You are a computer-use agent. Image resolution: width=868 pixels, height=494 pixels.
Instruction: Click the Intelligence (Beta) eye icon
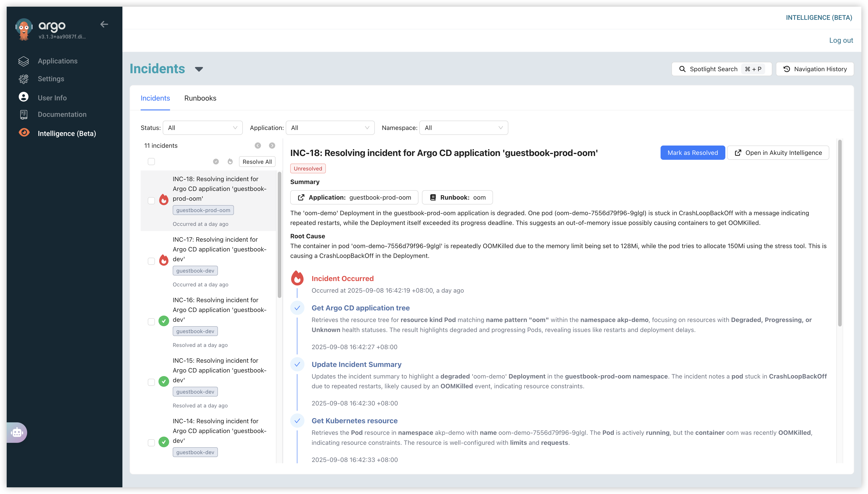click(x=24, y=133)
